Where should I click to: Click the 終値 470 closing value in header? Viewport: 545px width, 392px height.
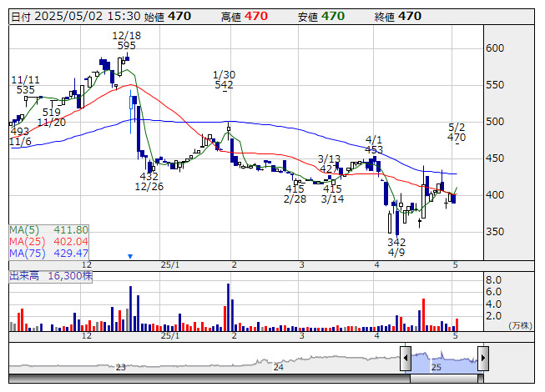(x=398, y=17)
